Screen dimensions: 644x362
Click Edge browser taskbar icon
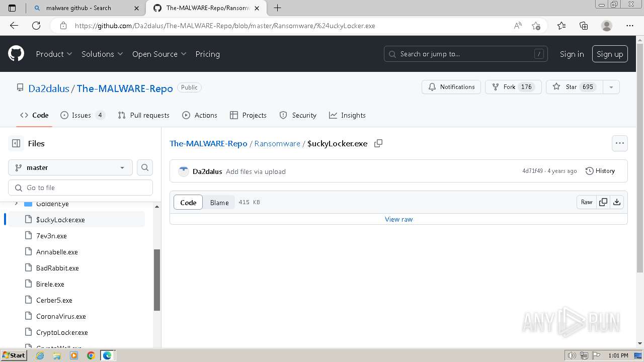[x=107, y=355]
